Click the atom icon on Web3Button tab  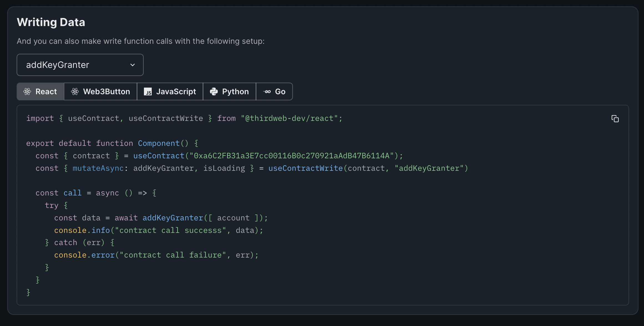pyautogui.click(x=75, y=91)
